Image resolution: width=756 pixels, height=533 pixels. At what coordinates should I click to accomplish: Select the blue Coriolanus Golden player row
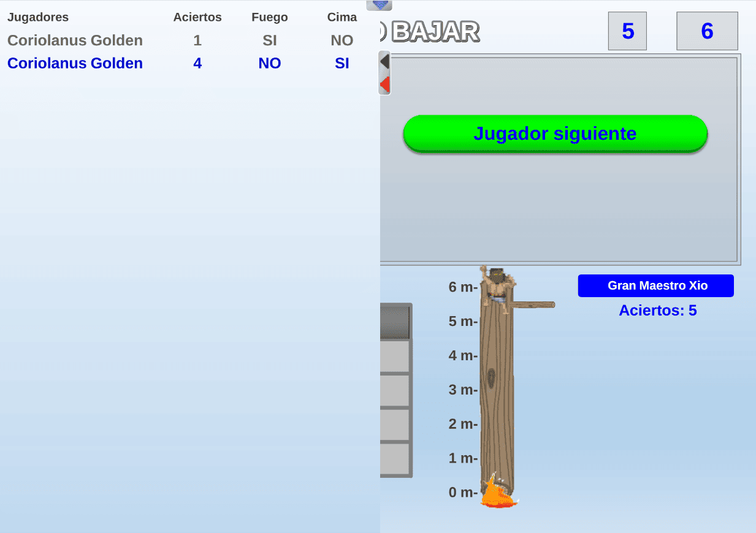(75, 63)
